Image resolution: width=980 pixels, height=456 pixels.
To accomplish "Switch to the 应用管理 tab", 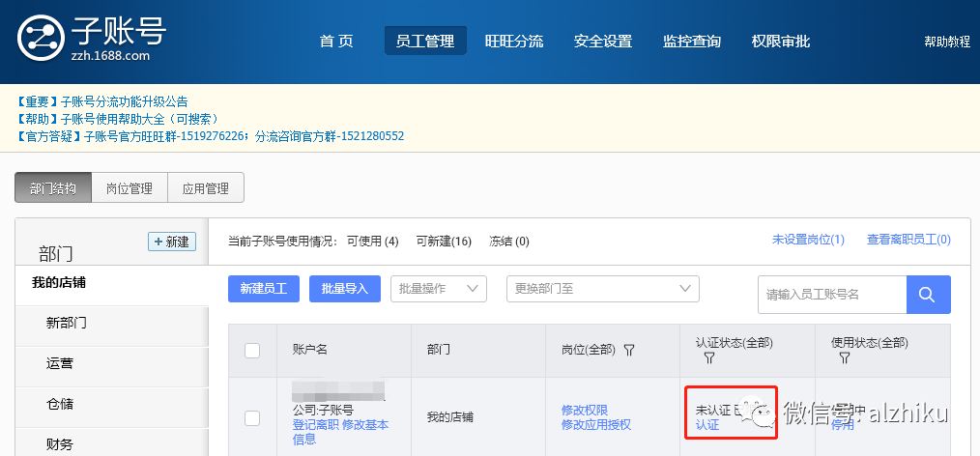I will pyautogui.click(x=206, y=188).
